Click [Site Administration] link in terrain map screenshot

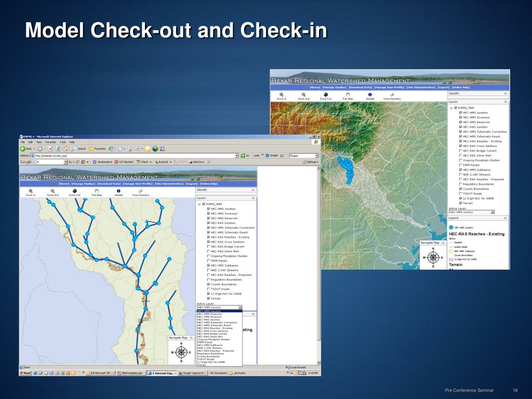click(x=421, y=87)
